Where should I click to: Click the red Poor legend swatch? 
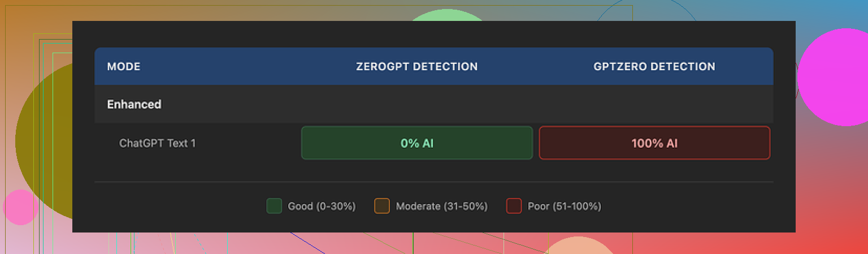coord(514,206)
